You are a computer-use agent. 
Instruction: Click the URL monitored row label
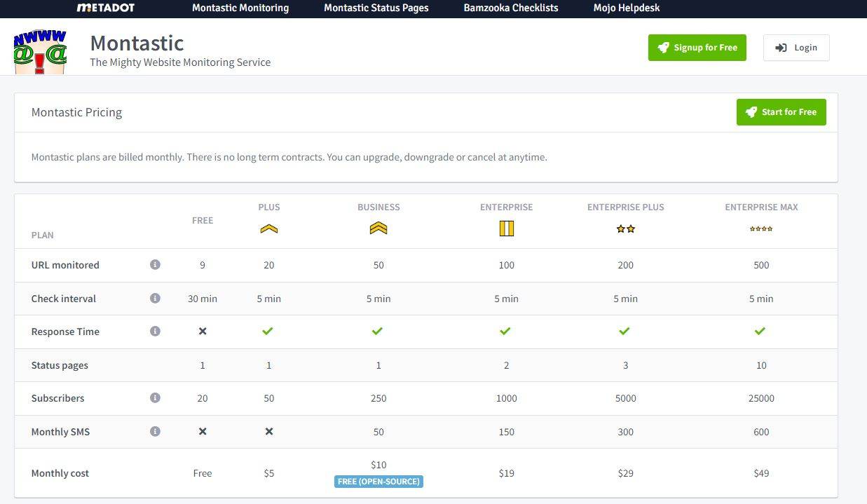tap(65, 265)
